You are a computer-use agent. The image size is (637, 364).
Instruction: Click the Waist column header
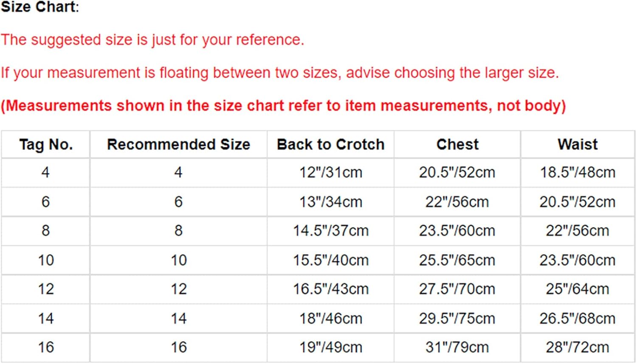tap(578, 145)
